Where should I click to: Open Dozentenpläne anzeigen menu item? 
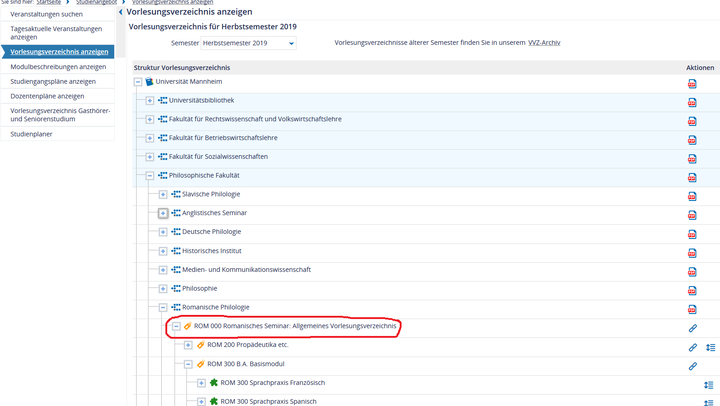[x=47, y=96]
